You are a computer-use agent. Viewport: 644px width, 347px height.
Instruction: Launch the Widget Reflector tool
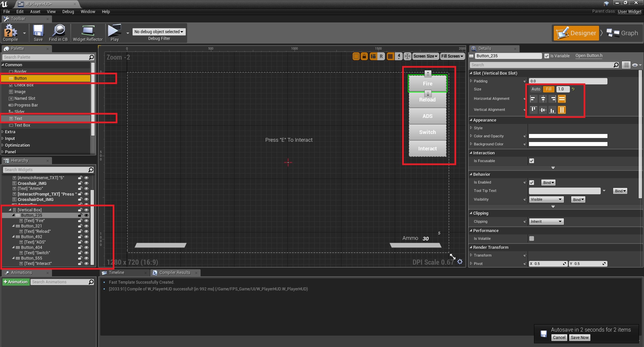88,33
